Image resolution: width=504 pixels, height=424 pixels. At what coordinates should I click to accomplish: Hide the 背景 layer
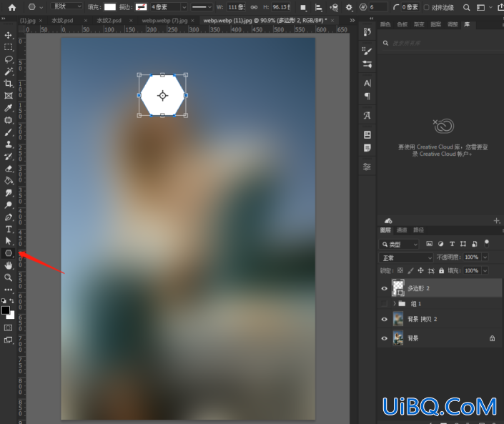point(384,338)
